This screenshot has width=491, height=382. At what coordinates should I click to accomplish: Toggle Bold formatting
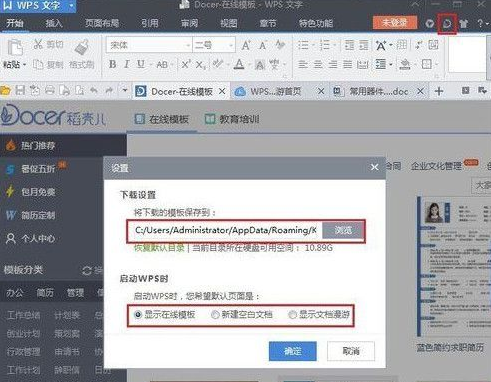113,64
